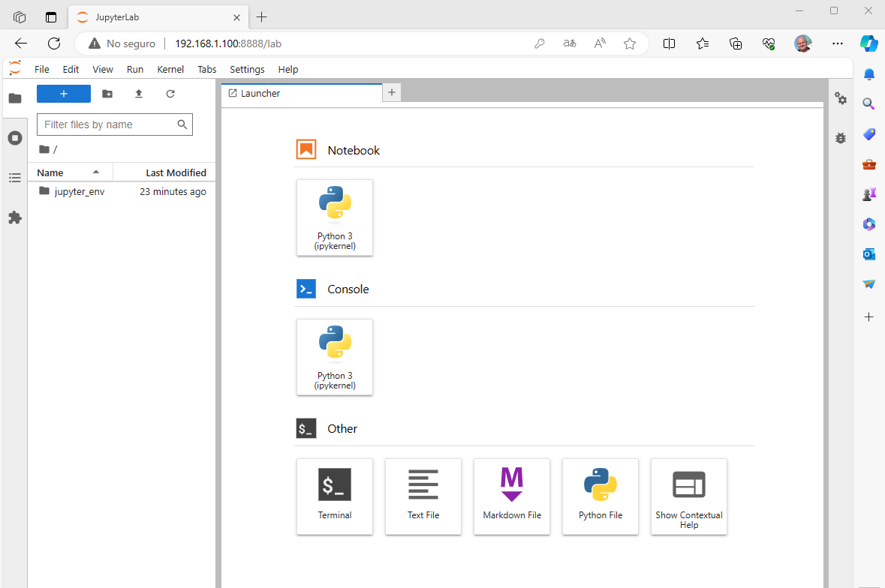Show the Table of Contents panel
885x588 pixels.
14,178
